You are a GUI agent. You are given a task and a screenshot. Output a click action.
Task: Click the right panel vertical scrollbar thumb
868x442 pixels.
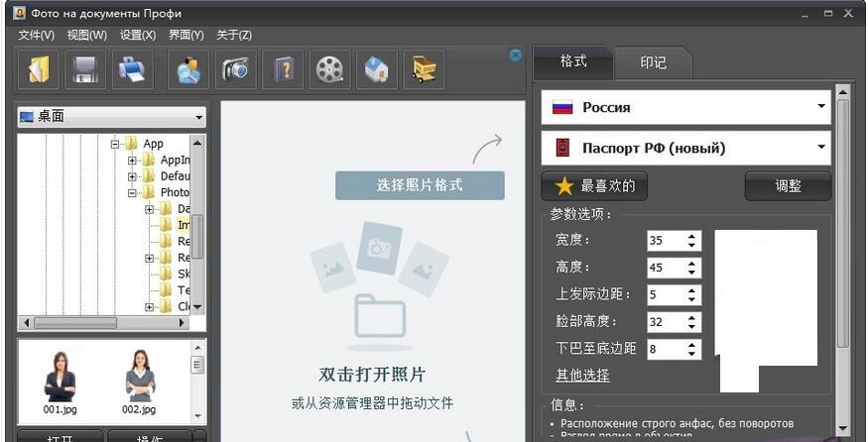[842, 224]
